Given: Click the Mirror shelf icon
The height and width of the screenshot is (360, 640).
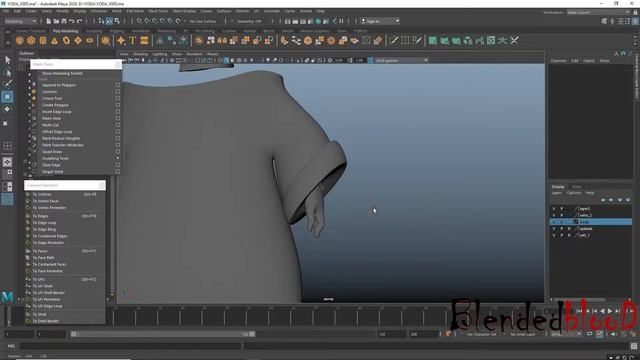Looking at the screenshot, I should [222, 40].
